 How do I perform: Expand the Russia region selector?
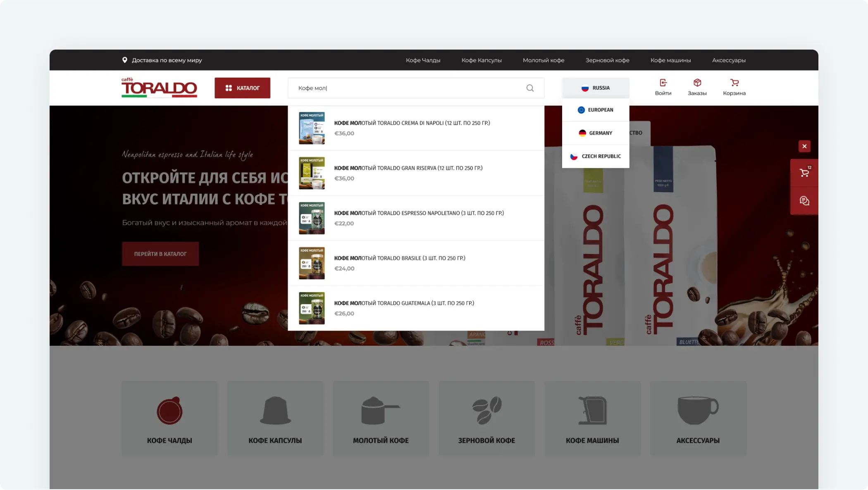pyautogui.click(x=595, y=88)
